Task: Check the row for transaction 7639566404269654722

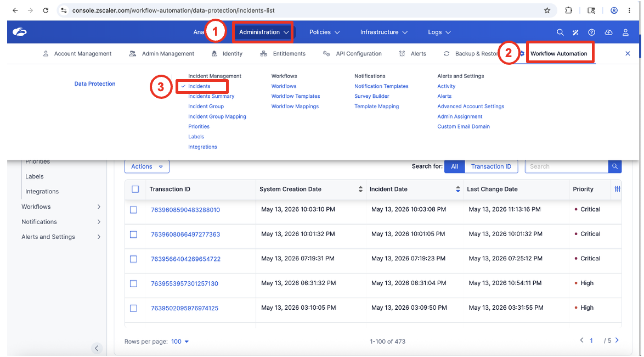Action: pos(133,259)
